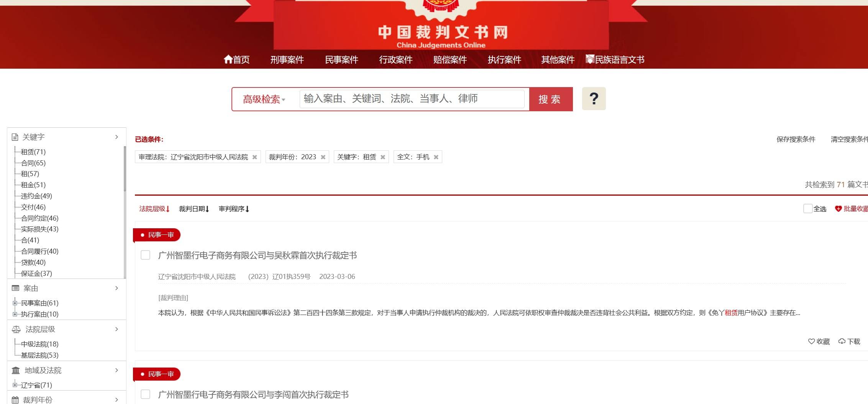Select checkbox for 吴秋霖 case document

[x=146, y=255]
